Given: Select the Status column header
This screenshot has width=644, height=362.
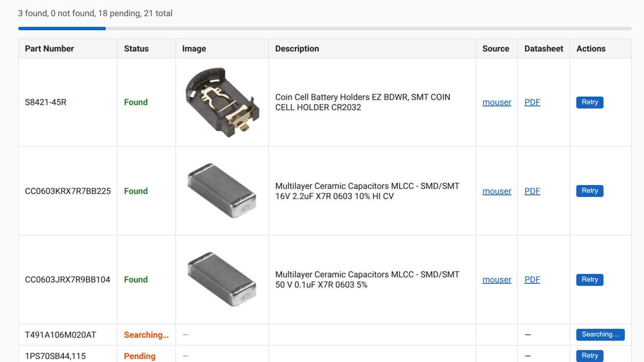Looking at the screenshot, I should 136,49.
